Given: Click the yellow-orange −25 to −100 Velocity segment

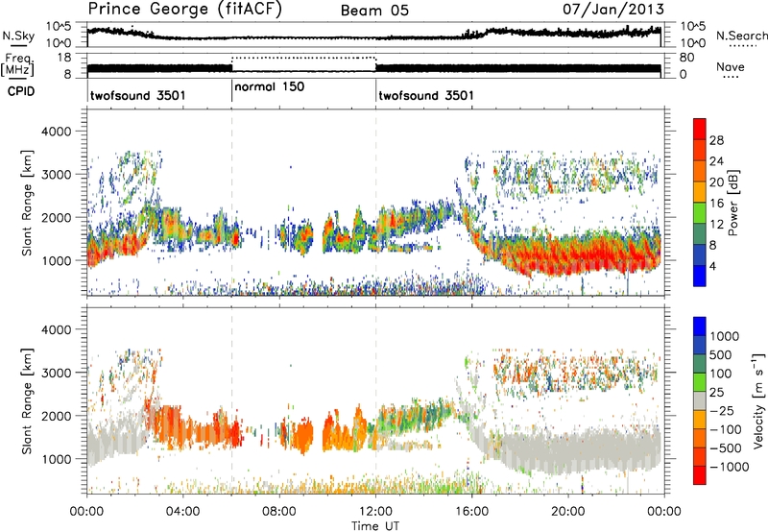Looking at the screenshot, I should click(700, 420).
